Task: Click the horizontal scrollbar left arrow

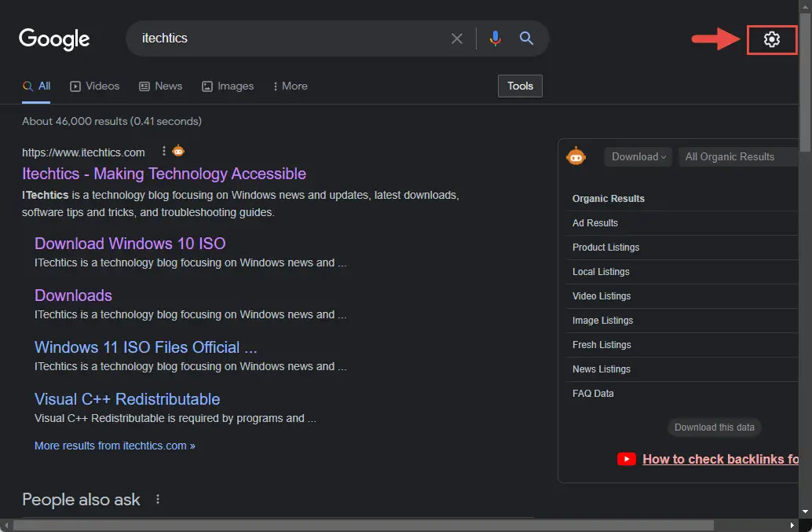Action: tap(5, 525)
